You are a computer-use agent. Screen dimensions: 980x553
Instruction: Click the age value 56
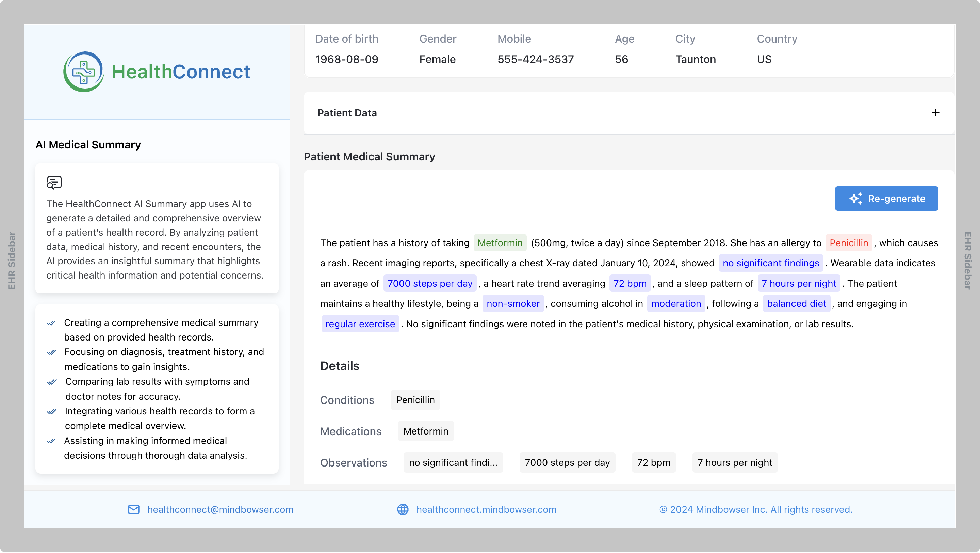tap(621, 59)
